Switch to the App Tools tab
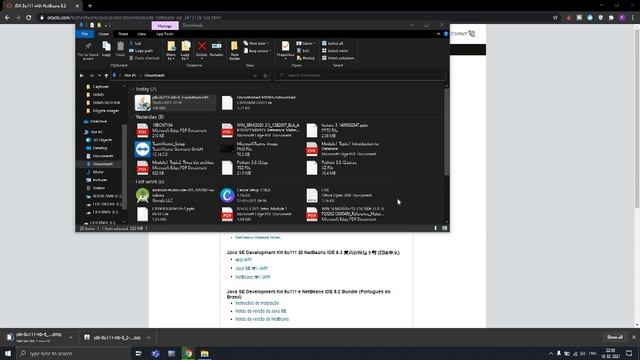This screenshot has width=640, height=360. pyautogui.click(x=165, y=34)
